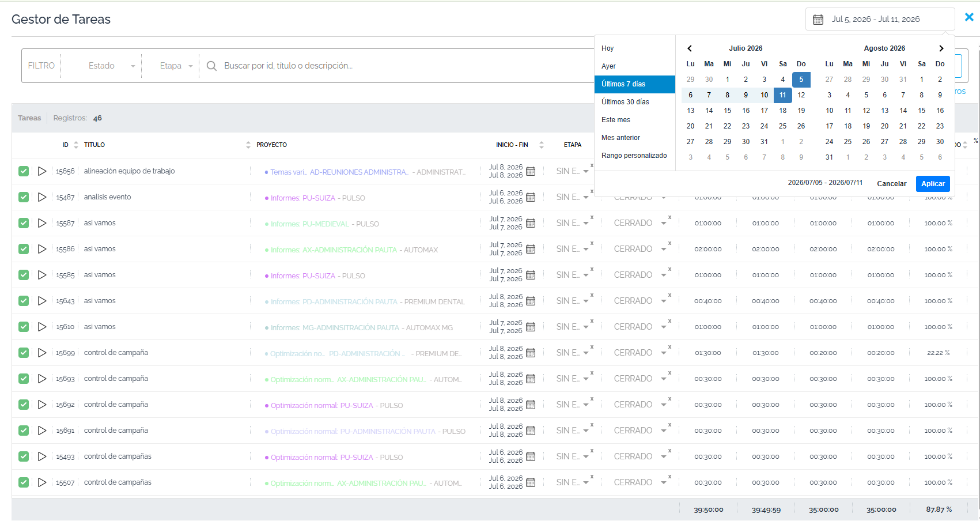The height and width of the screenshot is (521, 980).
Task: Uncheck checkbox for task 15587
Action: [24, 223]
